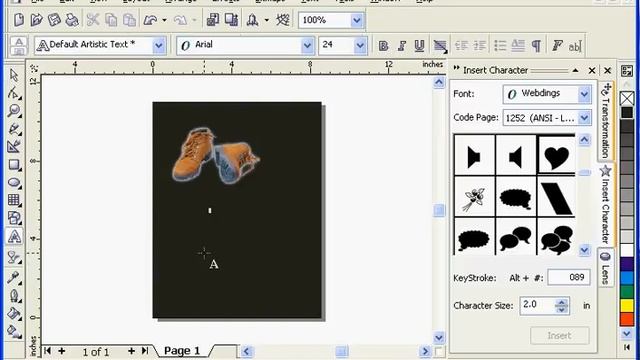
Task: Select the Rectangle tool
Action: 14,164
